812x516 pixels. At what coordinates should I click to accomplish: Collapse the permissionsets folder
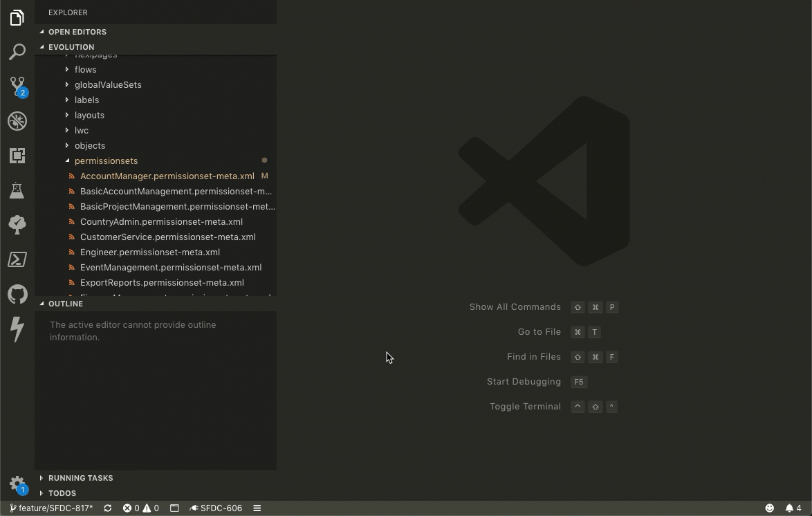tap(156, 160)
